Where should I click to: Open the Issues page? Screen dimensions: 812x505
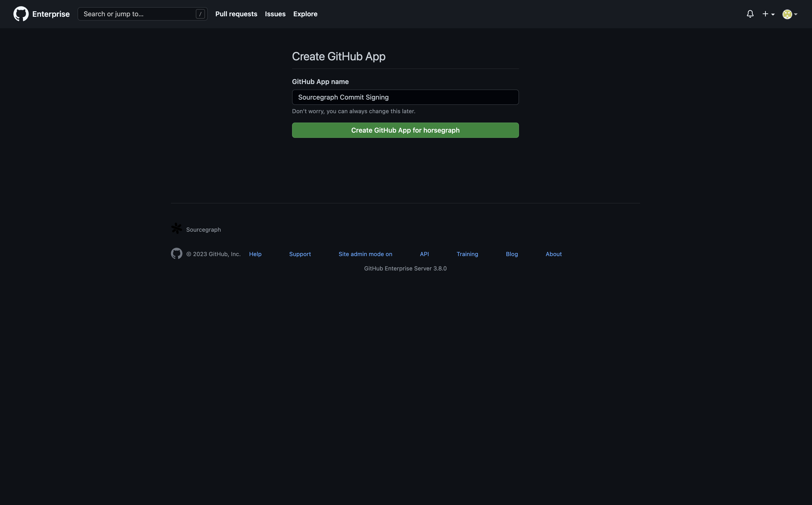pos(275,14)
